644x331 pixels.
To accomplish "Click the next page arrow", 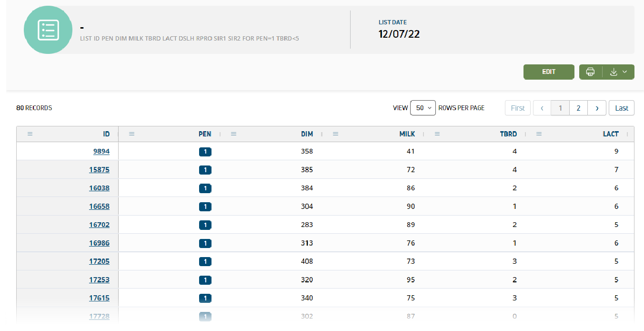I will point(597,108).
